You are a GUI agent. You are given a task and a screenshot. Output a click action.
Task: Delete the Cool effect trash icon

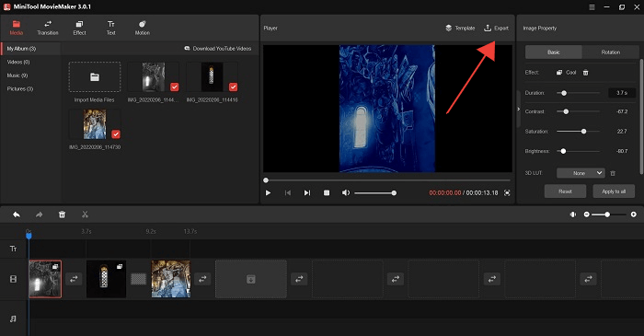click(x=586, y=73)
